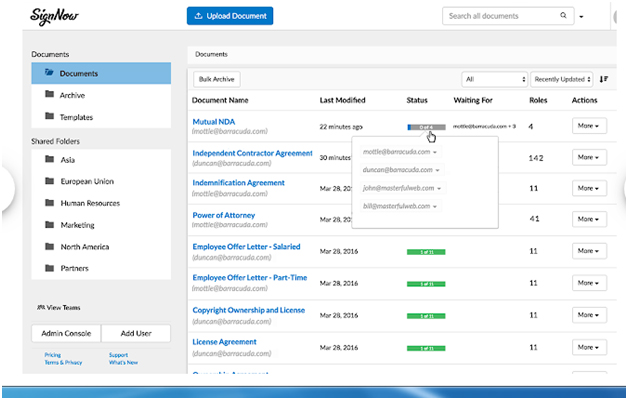Click the Bulk Archive button

(217, 79)
